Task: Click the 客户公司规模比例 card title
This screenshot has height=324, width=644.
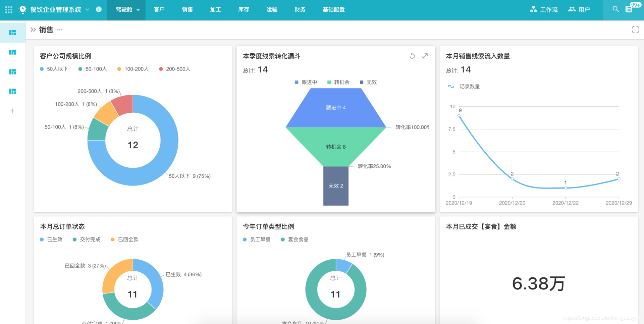Action: (x=65, y=56)
